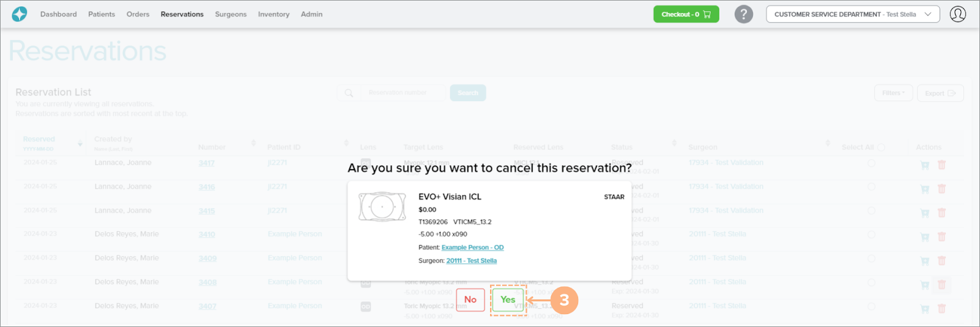This screenshot has height=327, width=980.
Task: Open the user profile avatar icon
Action: [957, 14]
